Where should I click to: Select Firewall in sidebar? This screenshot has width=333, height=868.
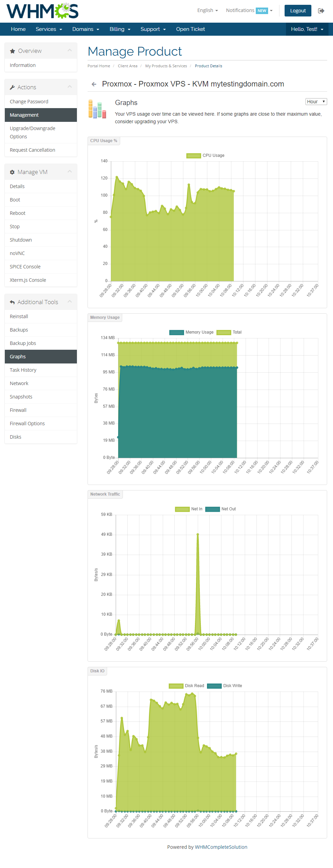coord(41,410)
